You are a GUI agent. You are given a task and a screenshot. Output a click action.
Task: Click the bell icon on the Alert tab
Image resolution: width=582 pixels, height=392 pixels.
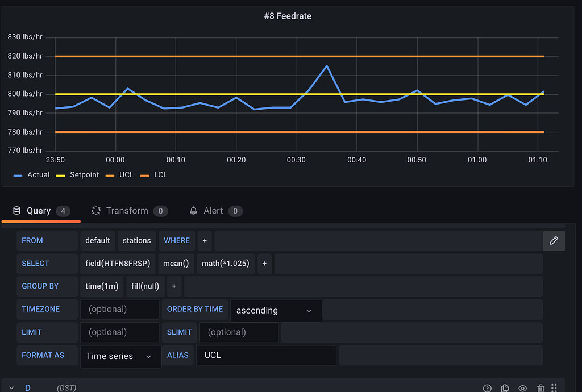tap(193, 210)
